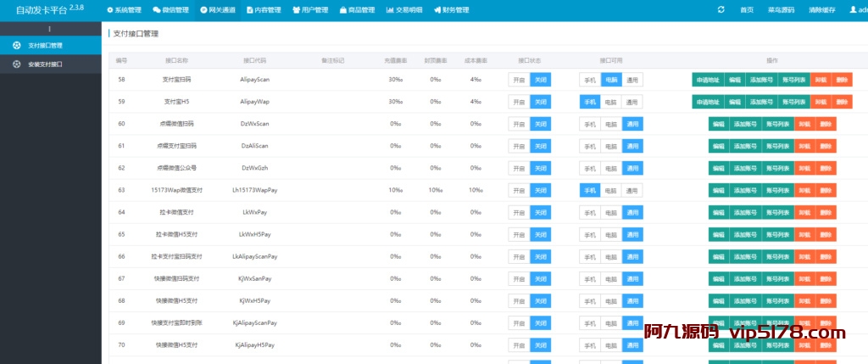The image size is (868, 364).
Task: Click 添加账号 for LkWxPay row
Action: pos(745,213)
